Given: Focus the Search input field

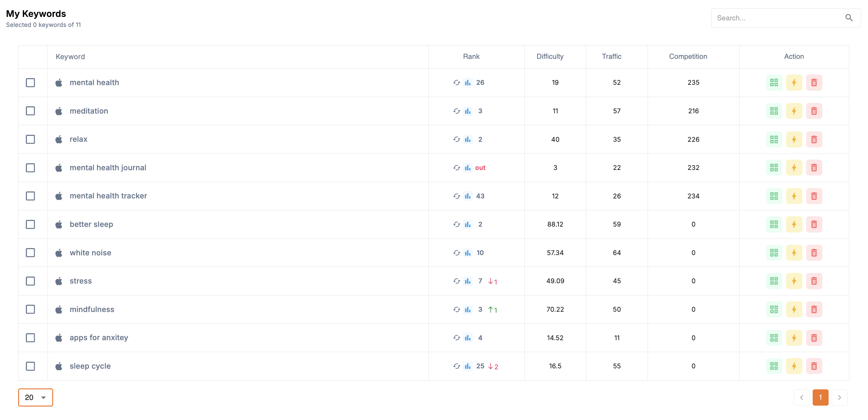Looking at the screenshot, I should tap(775, 18).
